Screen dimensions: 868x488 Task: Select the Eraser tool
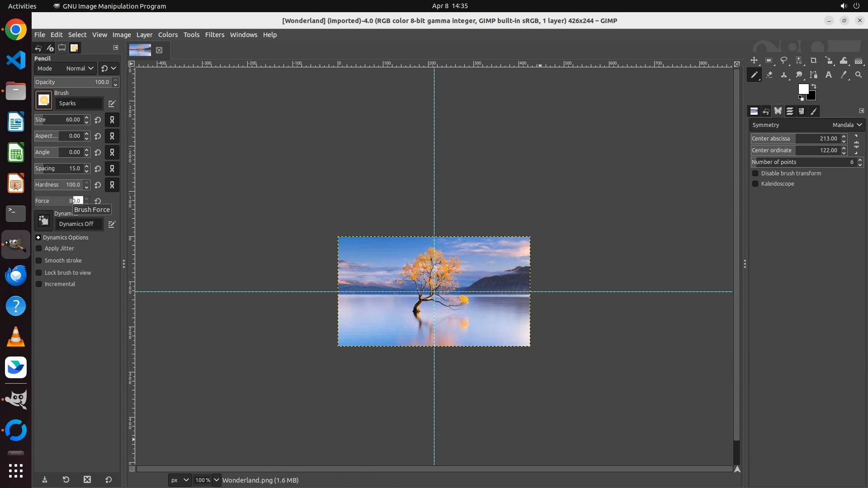click(x=769, y=75)
